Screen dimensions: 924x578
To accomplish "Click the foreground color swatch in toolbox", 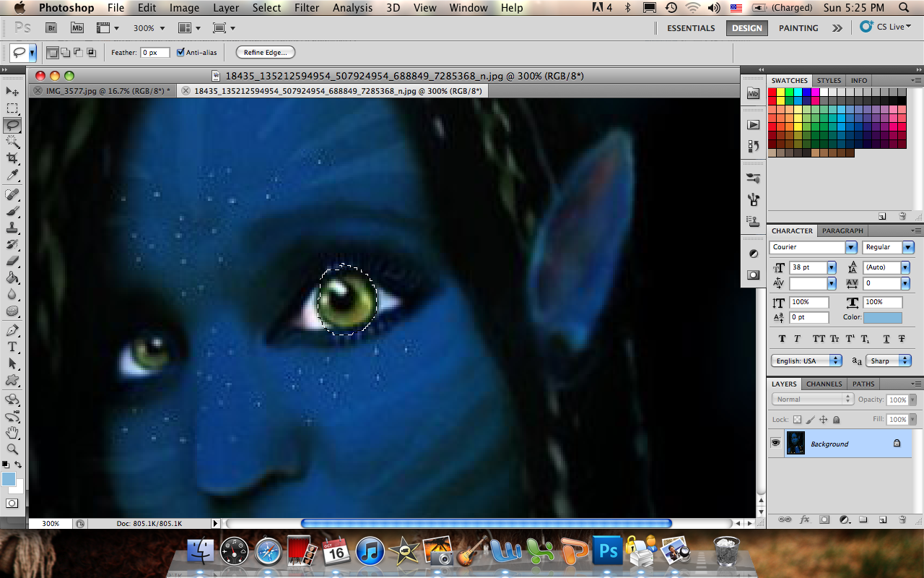I will 8,479.
